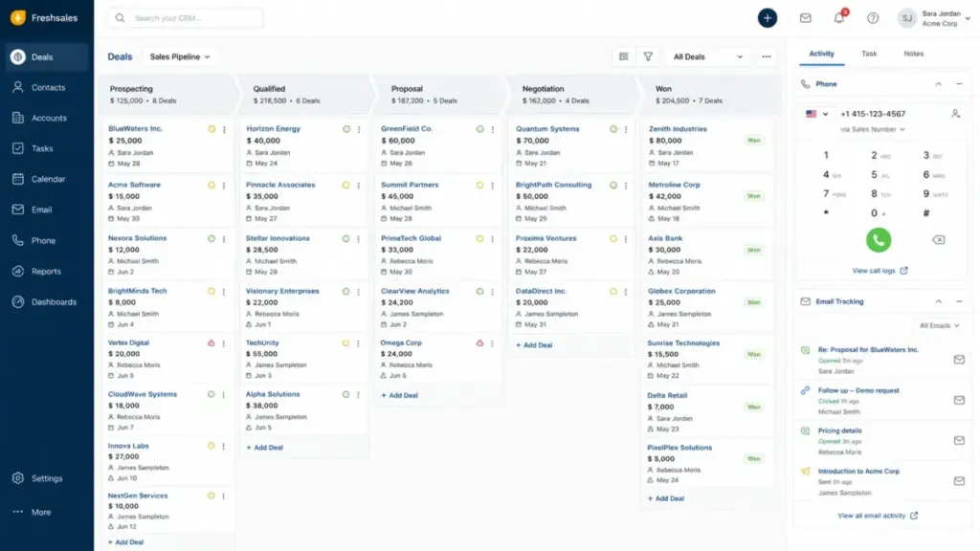Screen dimensions: 980x551
Task: Add a deal in Qualified column
Action: [x=264, y=448]
